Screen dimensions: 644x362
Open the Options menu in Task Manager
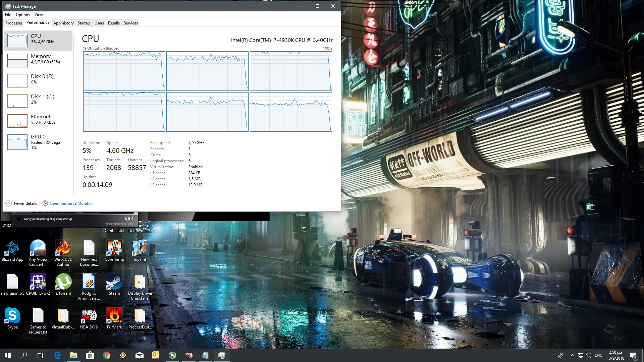pos(22,15)
